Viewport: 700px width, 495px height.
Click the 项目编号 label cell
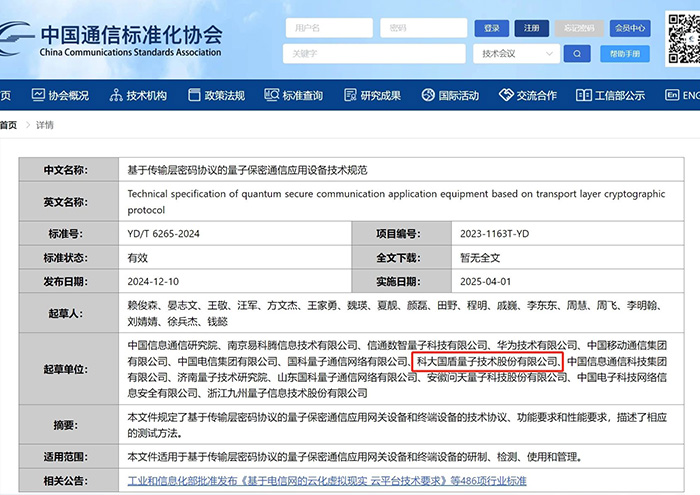(401, 233)
